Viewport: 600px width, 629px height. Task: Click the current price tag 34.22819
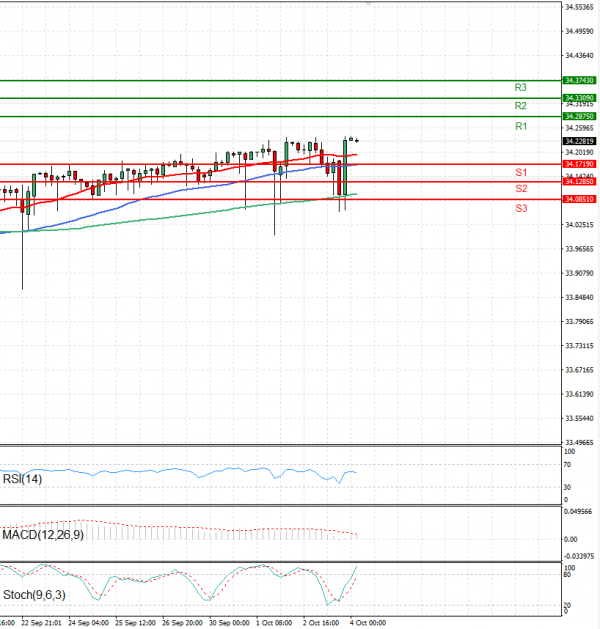tap(579, 141)
